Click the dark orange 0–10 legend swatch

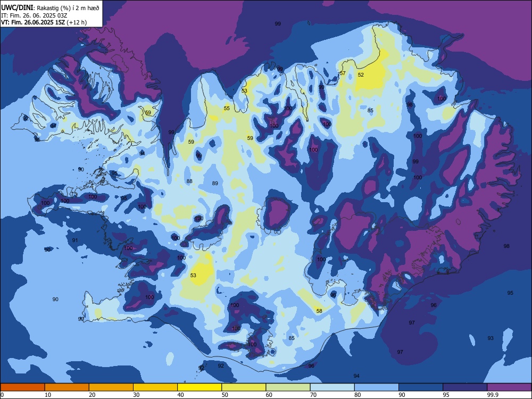pos(22,387)
